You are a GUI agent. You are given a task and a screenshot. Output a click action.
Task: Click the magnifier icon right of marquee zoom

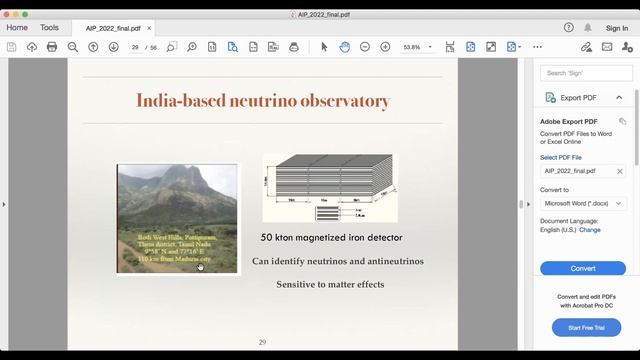[191, 47]
